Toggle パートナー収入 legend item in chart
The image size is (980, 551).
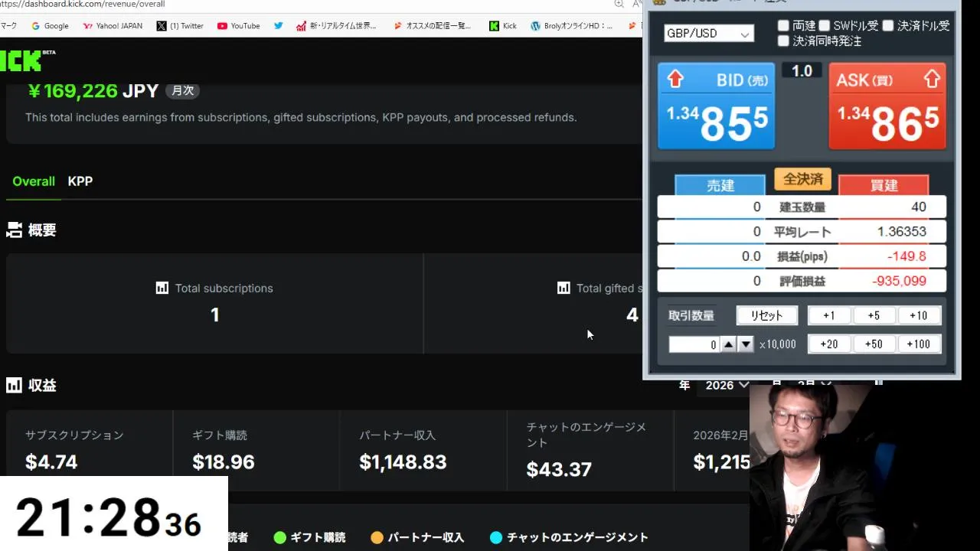[x=417, y=537]
